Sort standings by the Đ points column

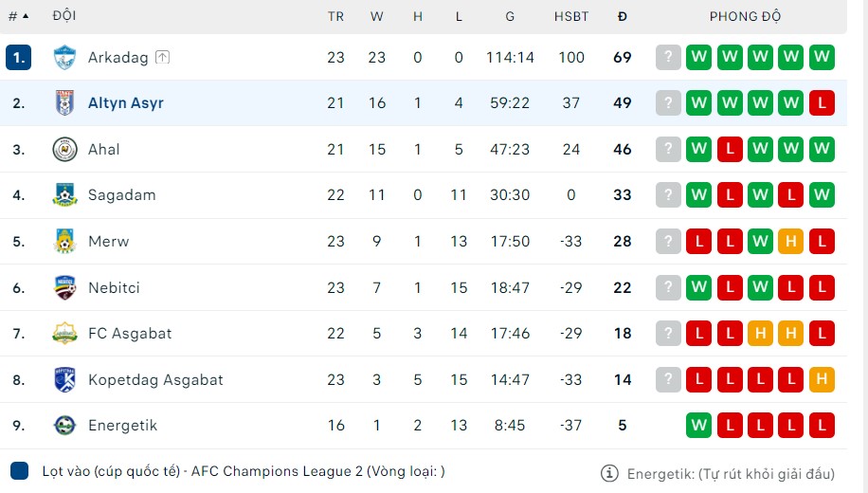tap(622, 16)
